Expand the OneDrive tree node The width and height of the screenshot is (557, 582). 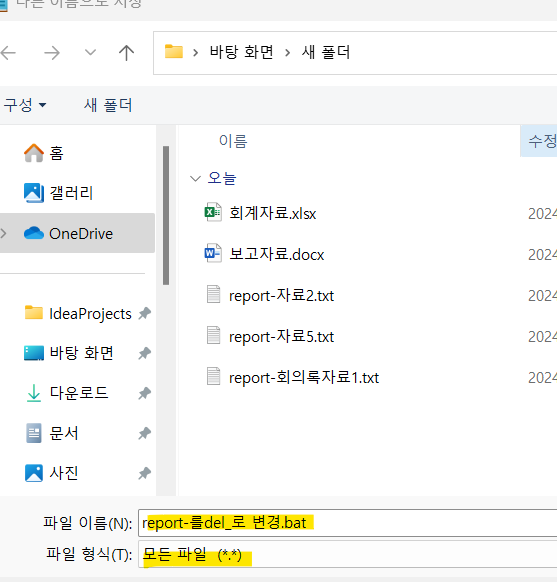(4, 233)
